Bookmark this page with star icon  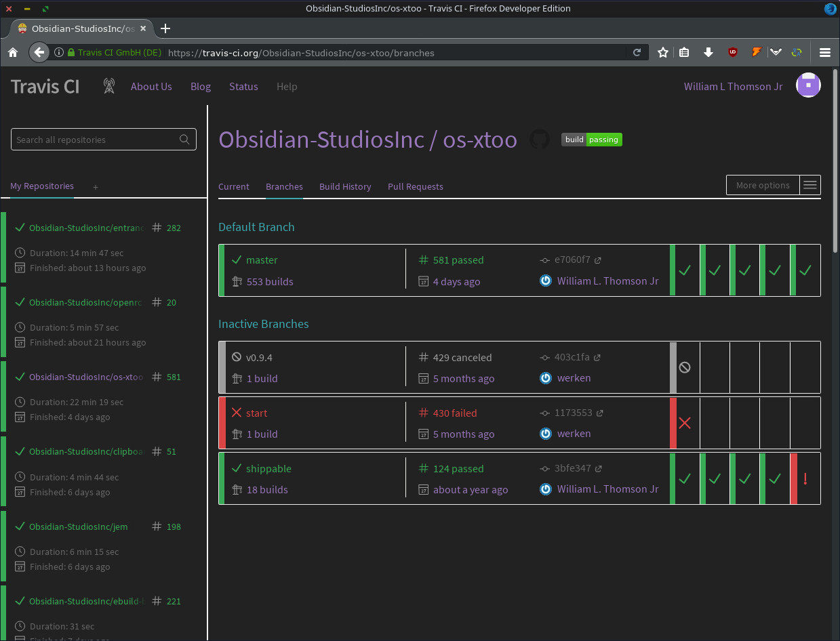click(663, 52)
